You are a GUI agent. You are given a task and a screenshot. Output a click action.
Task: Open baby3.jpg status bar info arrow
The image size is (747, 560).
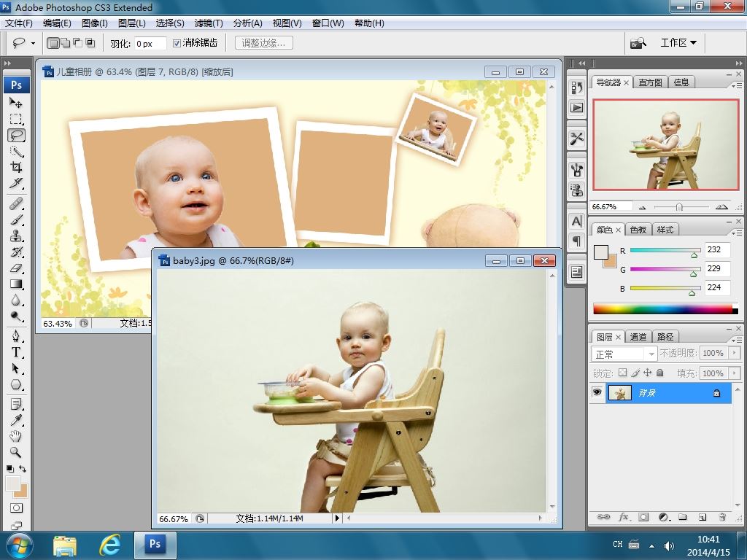pos(337,518)
